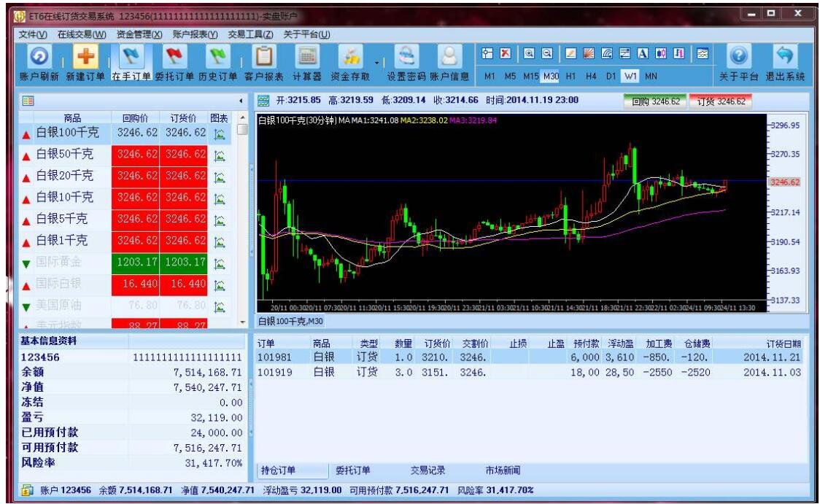Toggle the H1 timeframe

click(570, 77)
